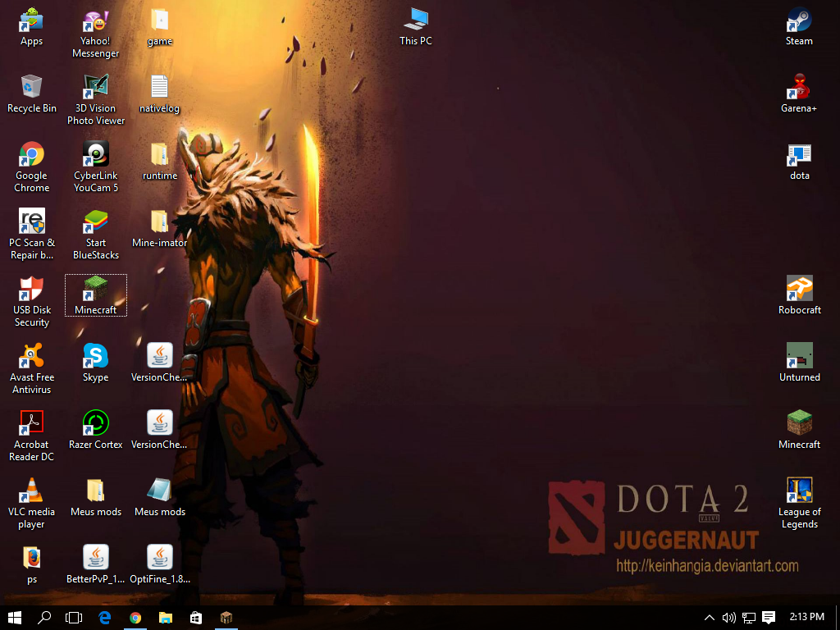Select the Meus mods folder icon

[x=95, y=498]
